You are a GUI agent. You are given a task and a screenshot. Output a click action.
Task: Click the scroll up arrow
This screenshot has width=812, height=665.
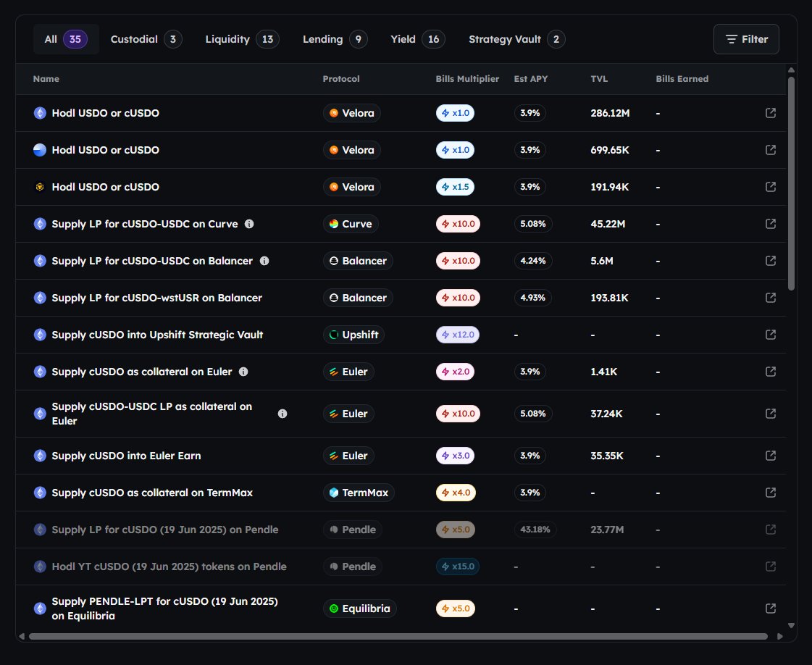click(791, 70)
